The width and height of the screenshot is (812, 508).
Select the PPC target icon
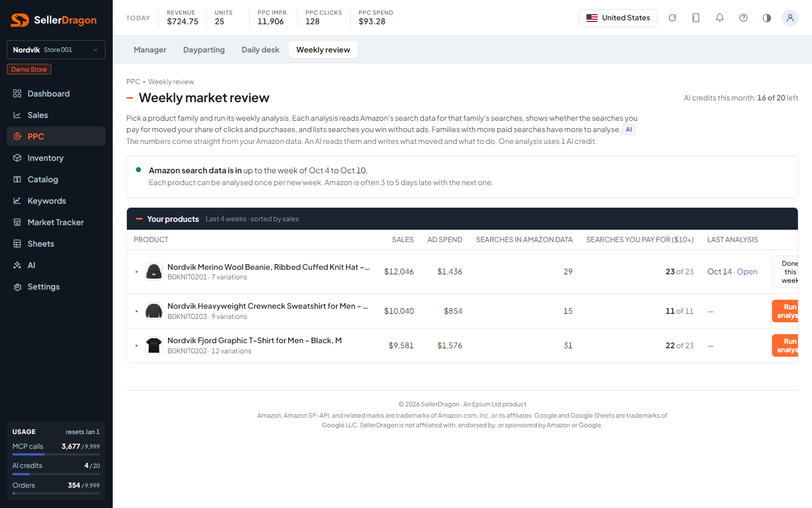17,137
